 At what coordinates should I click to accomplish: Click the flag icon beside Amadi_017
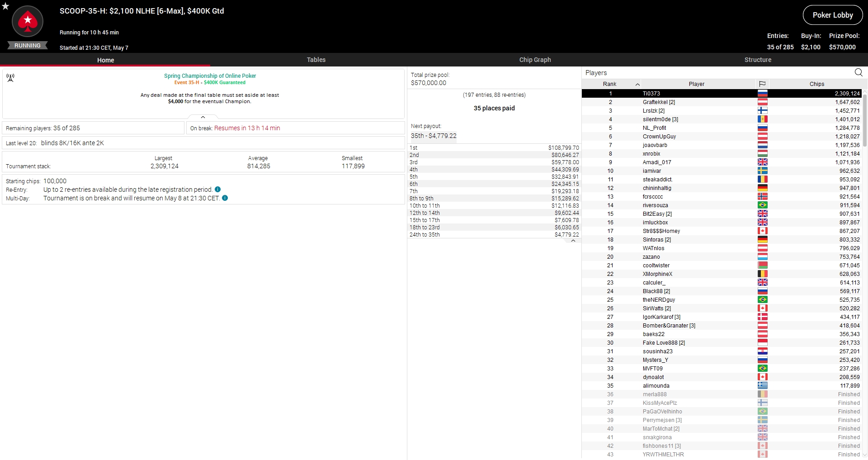pos(762,162)
